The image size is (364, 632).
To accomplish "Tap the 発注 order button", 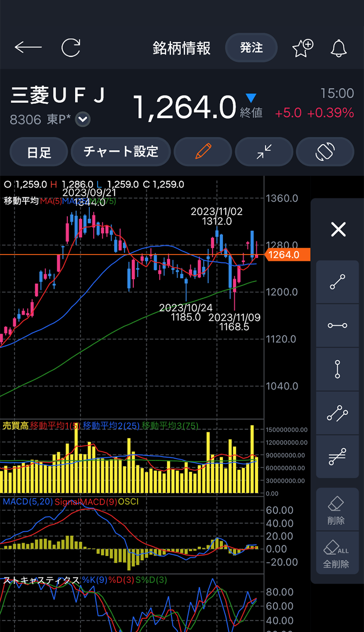I will click(251, 48).
